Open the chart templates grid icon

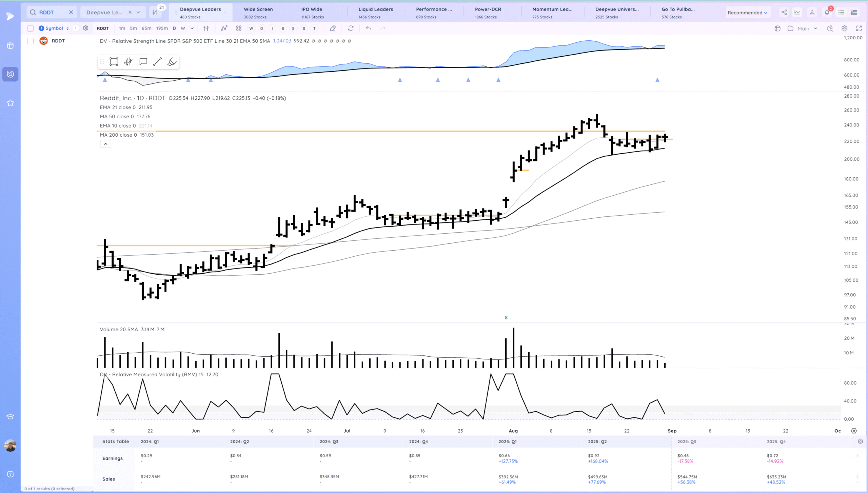pos(239,28)
